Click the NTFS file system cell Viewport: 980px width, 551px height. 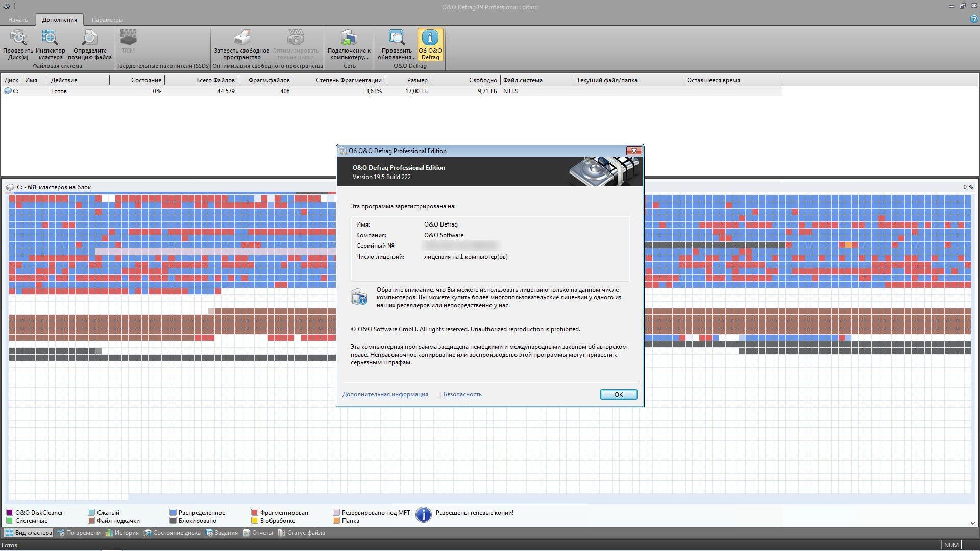click(x=510, y=91)
